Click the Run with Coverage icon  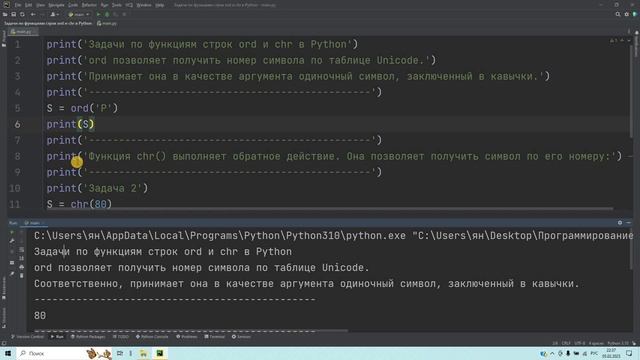point(116,14)
